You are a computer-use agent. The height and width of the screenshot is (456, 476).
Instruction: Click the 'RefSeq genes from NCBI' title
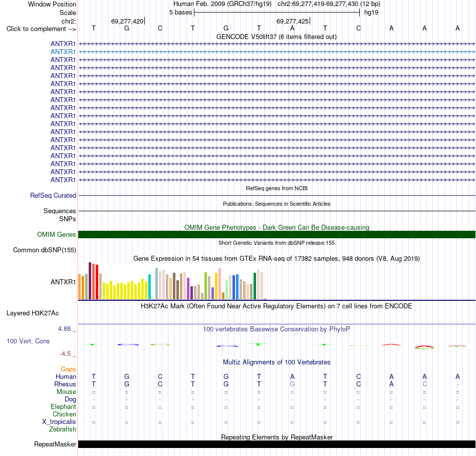(277, 188)
